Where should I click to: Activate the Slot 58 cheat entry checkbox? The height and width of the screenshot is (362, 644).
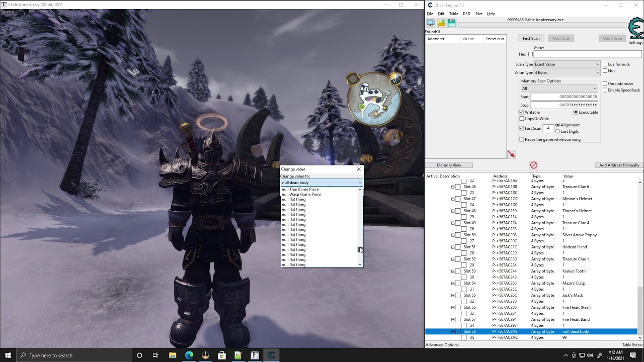coord(458,331)
